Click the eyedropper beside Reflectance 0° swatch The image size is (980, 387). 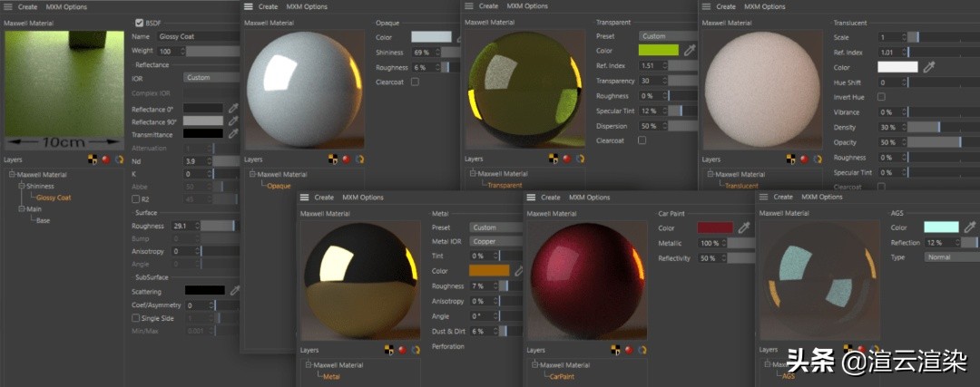click(x=232, y=108)
